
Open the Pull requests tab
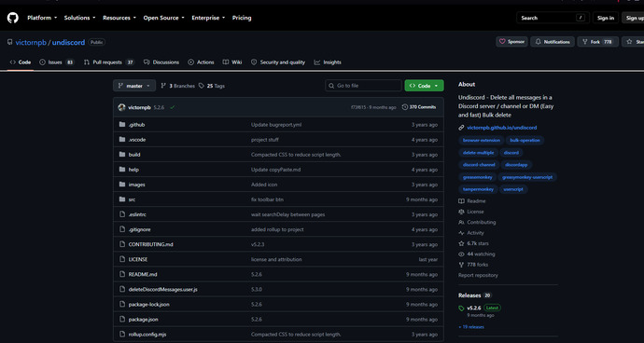109,62
